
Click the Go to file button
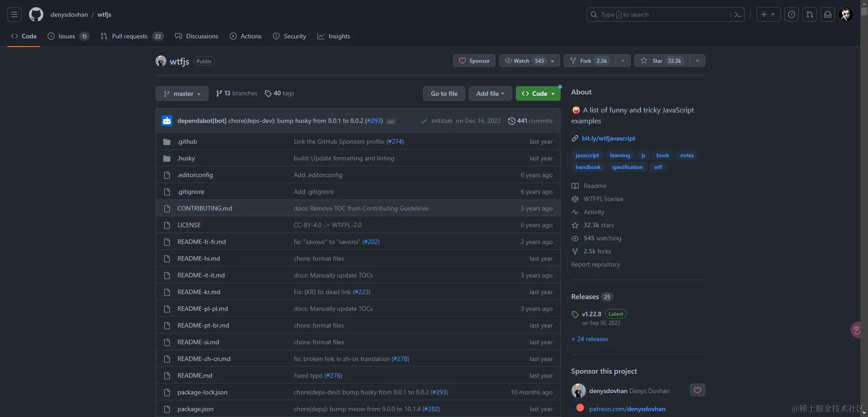click(444, 94)
